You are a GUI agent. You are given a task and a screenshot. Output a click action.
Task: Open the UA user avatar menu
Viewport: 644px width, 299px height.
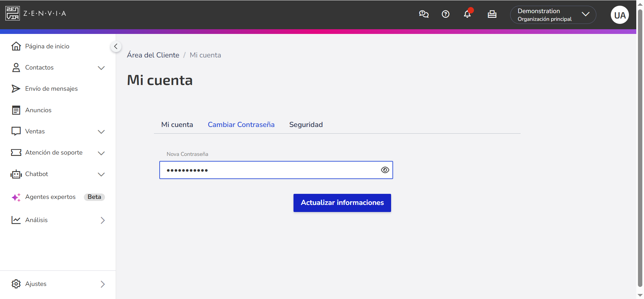[620, 15]
